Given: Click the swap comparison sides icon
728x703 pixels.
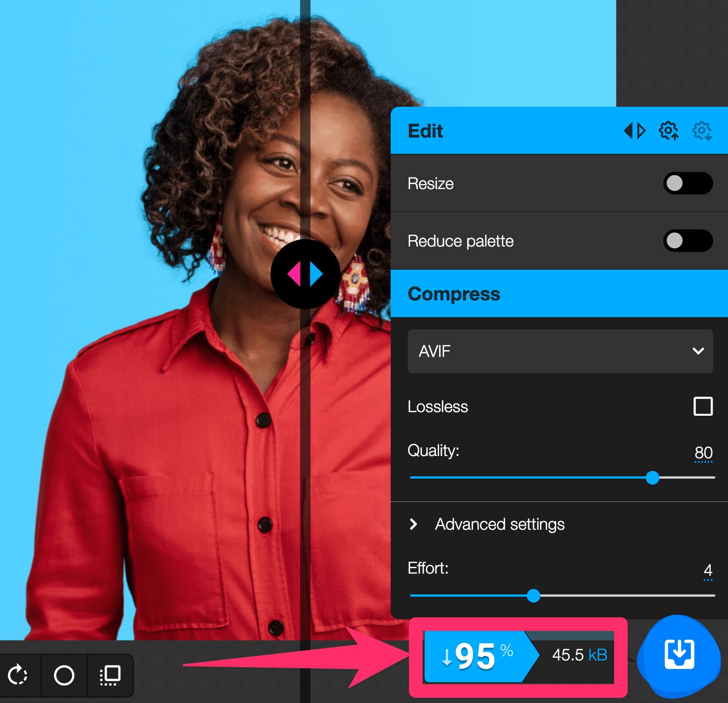Looking at the screenshot, I should click(x=635, y=131).
